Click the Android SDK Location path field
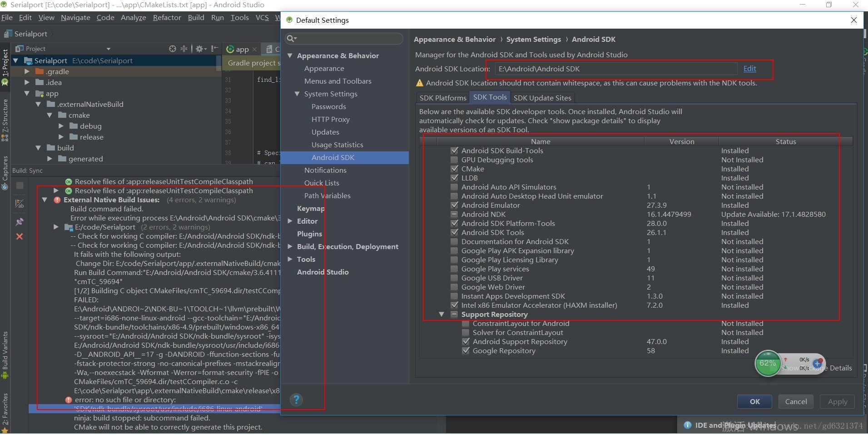The width and height of the screenshot is (868, 435). click(x=615, y=69)
